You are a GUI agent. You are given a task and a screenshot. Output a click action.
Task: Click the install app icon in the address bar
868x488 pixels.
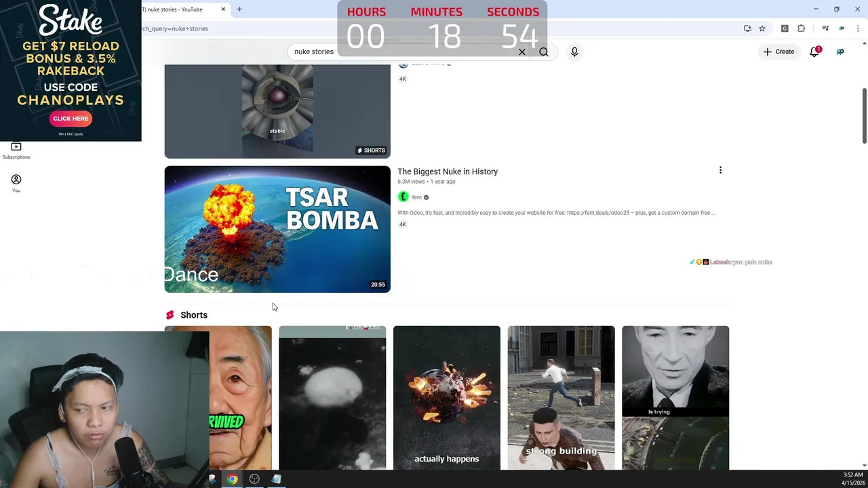click(747, 28)
